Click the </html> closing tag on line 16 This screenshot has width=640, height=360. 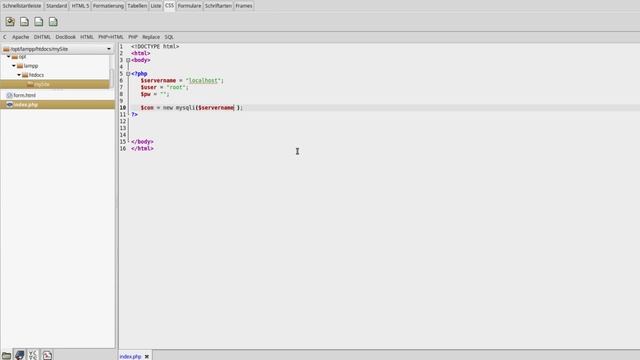click(x=142, y=149)
